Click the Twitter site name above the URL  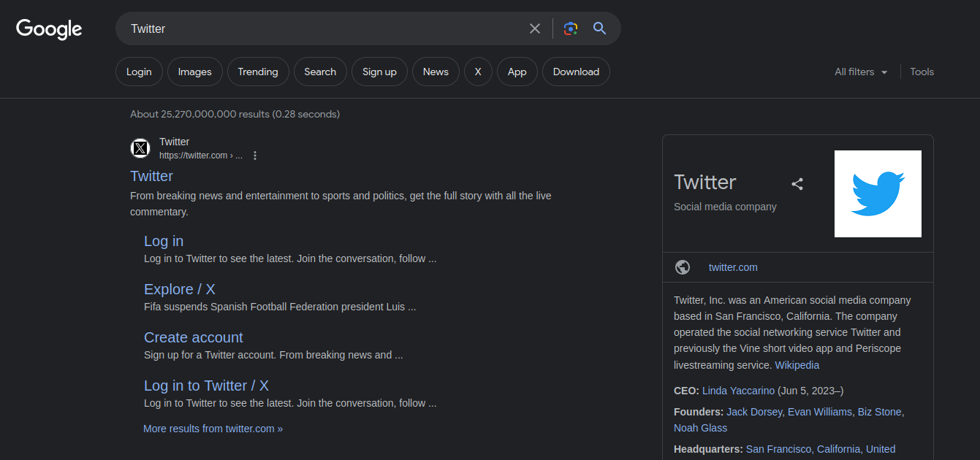pyautogui.click(x=174, y=142)
